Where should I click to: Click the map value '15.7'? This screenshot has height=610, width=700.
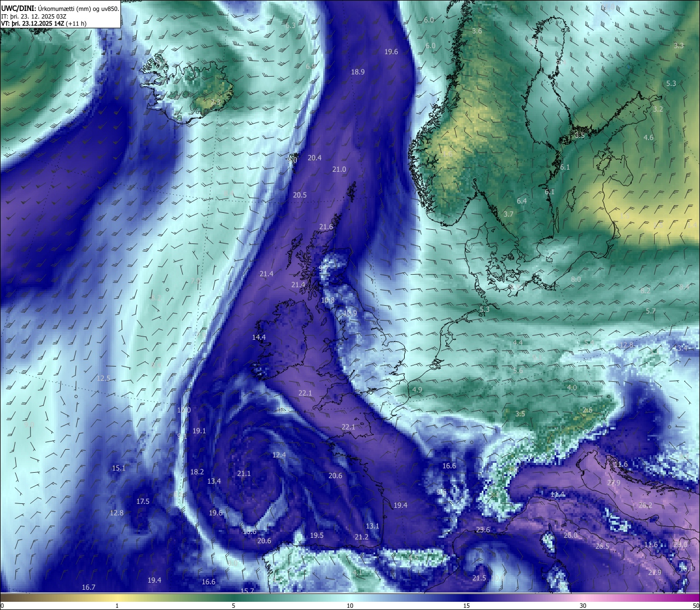point(247,591)
